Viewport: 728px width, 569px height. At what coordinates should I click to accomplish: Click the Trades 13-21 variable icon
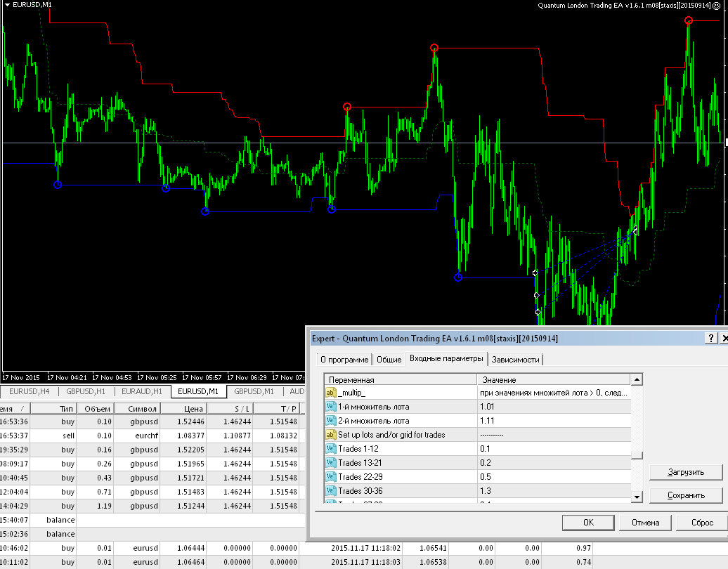point(330,463)
